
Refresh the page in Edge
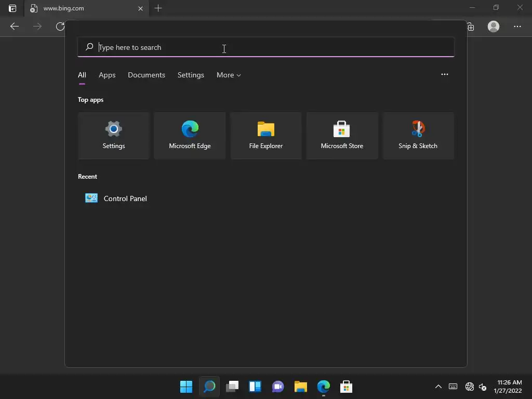click(x=60, y=26)
